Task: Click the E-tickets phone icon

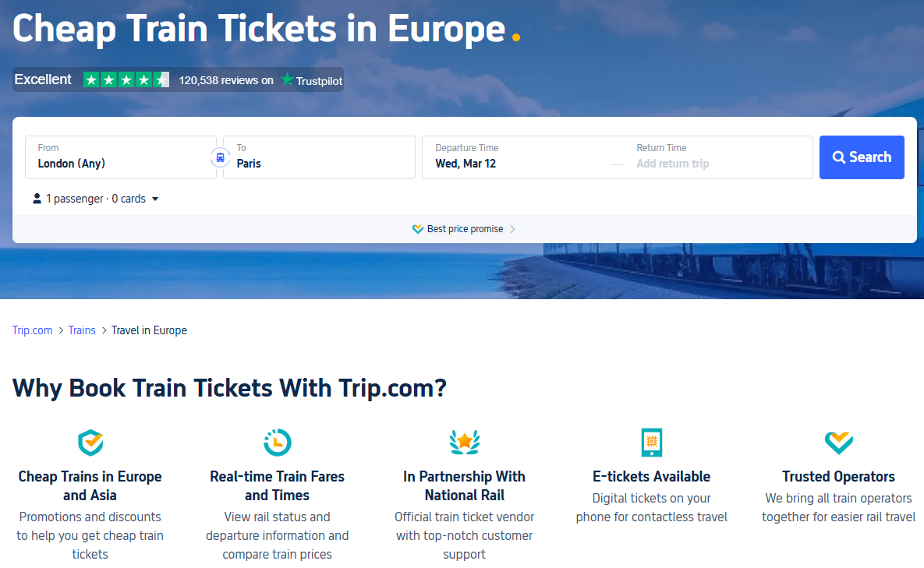Action: tap(651, 443)
